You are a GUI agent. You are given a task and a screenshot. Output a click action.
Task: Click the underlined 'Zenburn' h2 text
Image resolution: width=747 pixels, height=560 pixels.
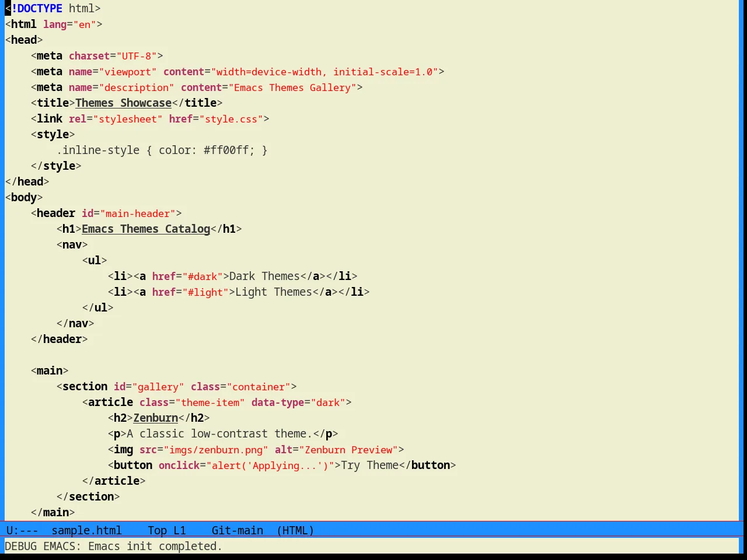[x=156, y=418]
